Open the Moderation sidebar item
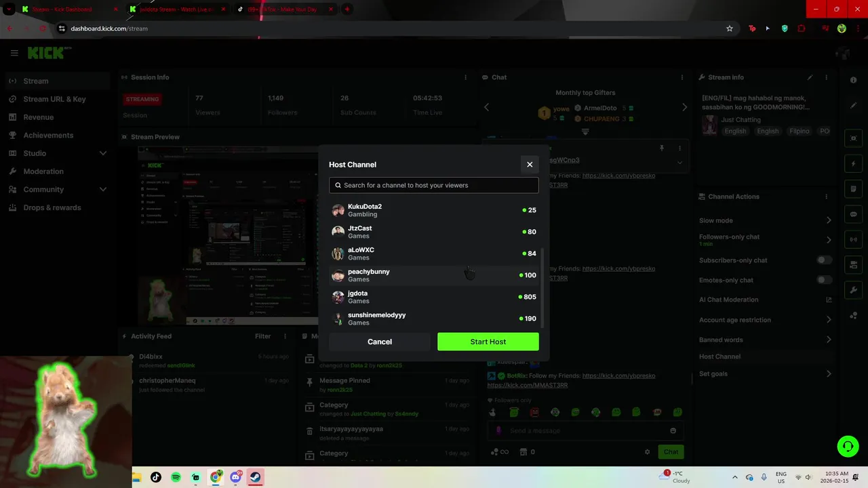This screenshot has height=488, width=868. tap(57, 171)
